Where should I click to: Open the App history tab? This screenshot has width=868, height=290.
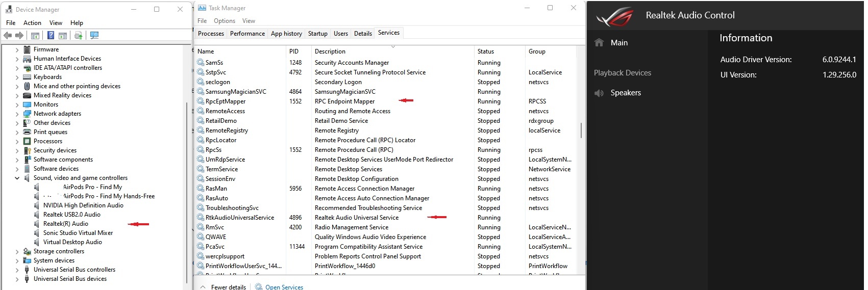coord(286,34)
